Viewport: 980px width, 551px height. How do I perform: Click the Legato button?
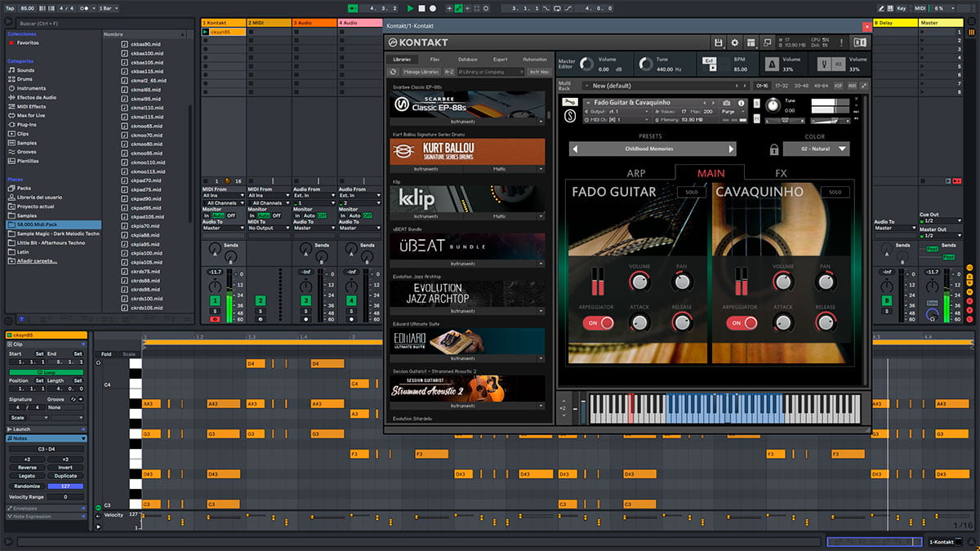pos(27,476)
